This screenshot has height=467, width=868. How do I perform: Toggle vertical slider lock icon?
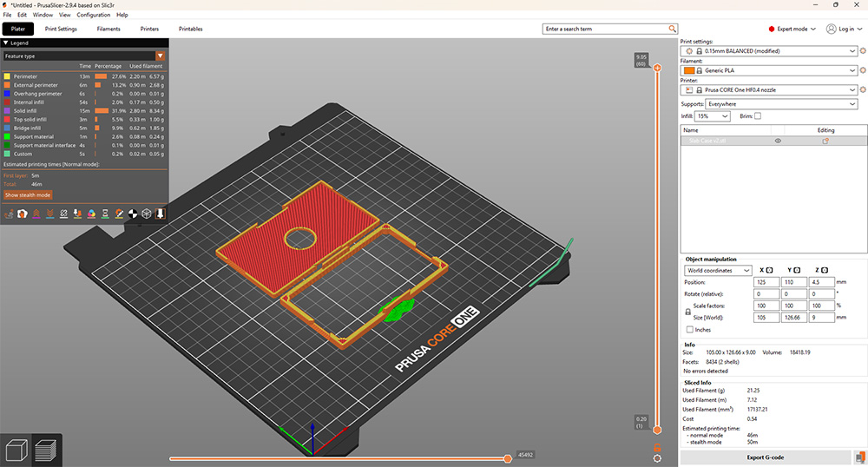pos(657,447)
